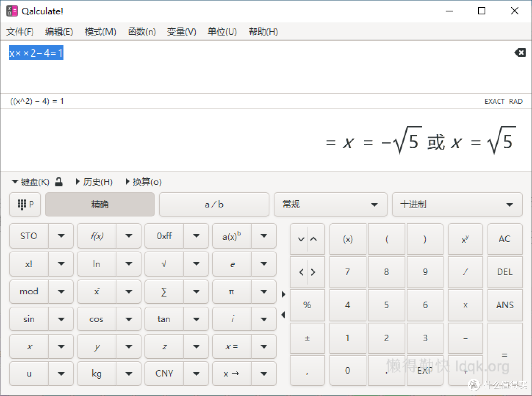Collapse the 键盘(K) keypad expander
The image size is (532, 396).
pyautogui.click(x=30, y=181)
